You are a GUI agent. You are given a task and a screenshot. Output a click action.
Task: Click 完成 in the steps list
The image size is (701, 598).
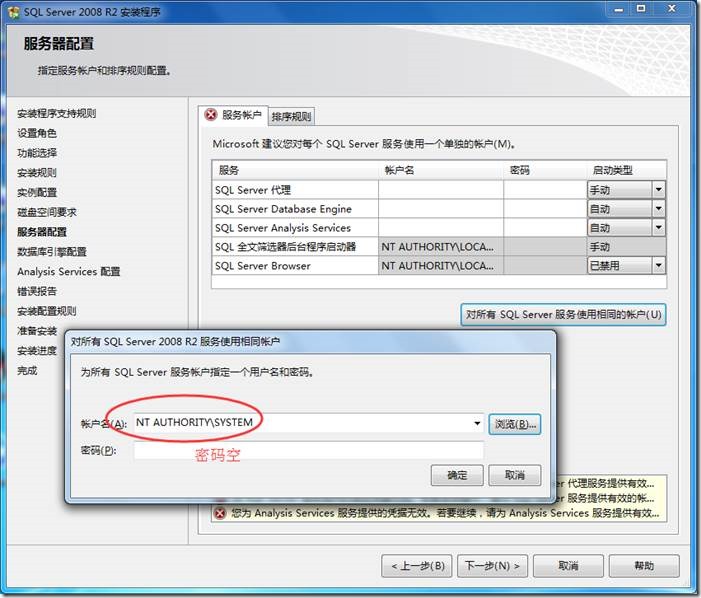tap(27, 371)
